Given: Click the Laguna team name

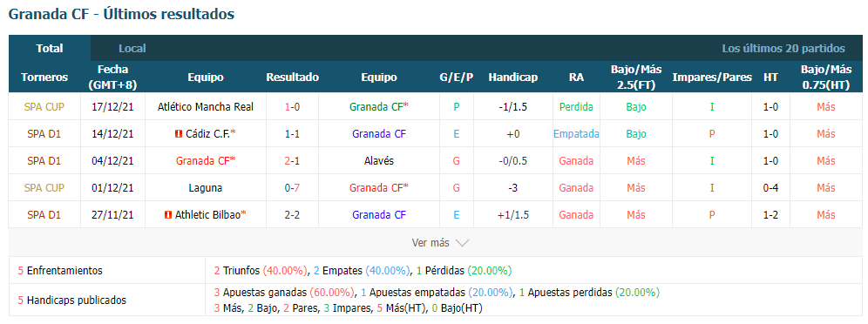Looking at the screenshot, I should pyautogui.click(x=206, y=188).
